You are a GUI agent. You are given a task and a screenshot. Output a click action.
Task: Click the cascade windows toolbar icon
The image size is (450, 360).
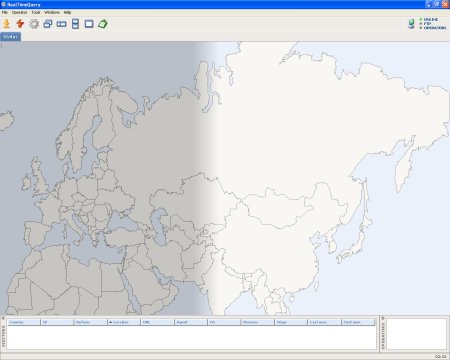(48, 24)
